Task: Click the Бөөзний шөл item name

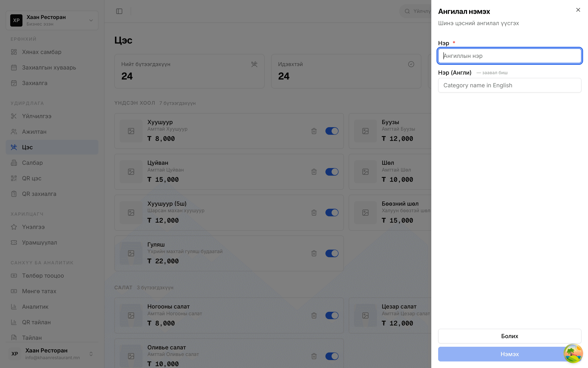Action: coord(400,203)
